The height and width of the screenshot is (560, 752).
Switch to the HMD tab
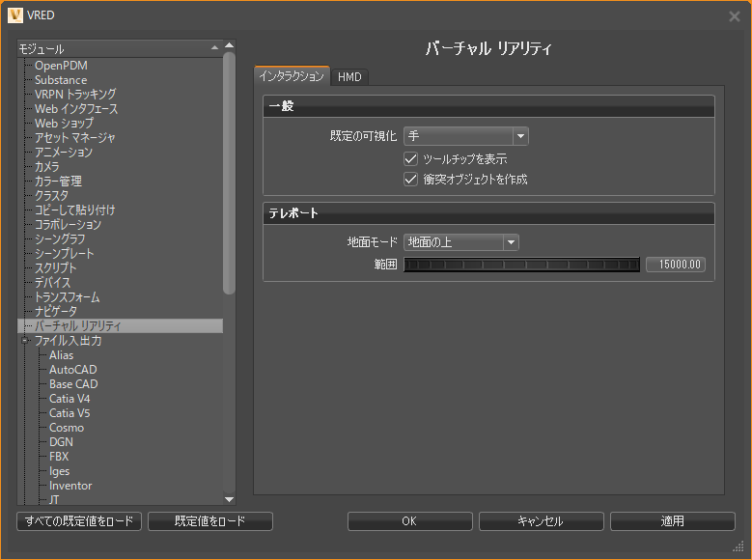point(349,77)
